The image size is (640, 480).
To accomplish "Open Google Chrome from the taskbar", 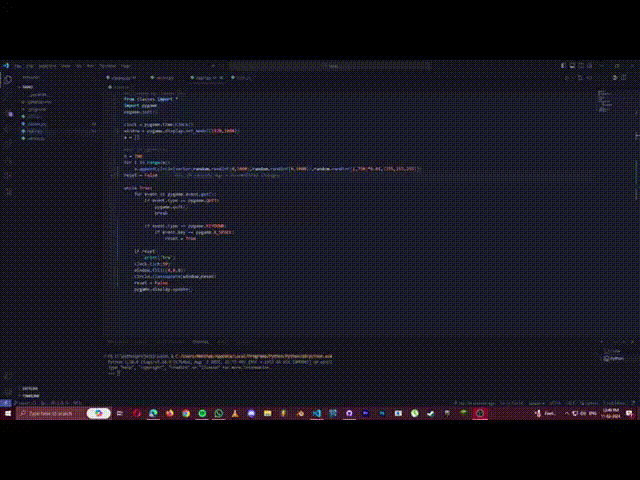I will tap(186, 413).
